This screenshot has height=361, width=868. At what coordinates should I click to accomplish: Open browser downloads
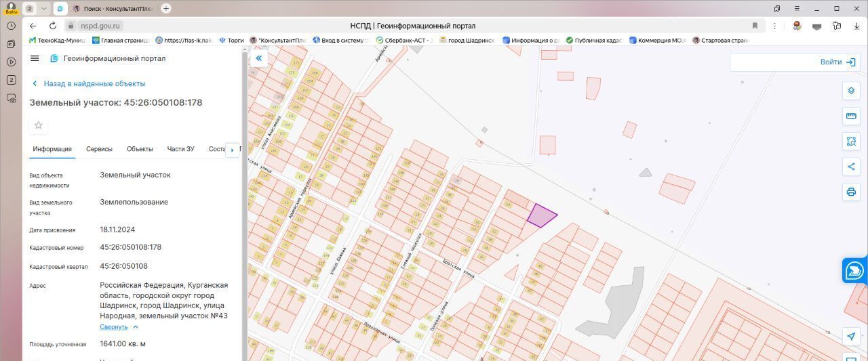click(x=856, y=26)
